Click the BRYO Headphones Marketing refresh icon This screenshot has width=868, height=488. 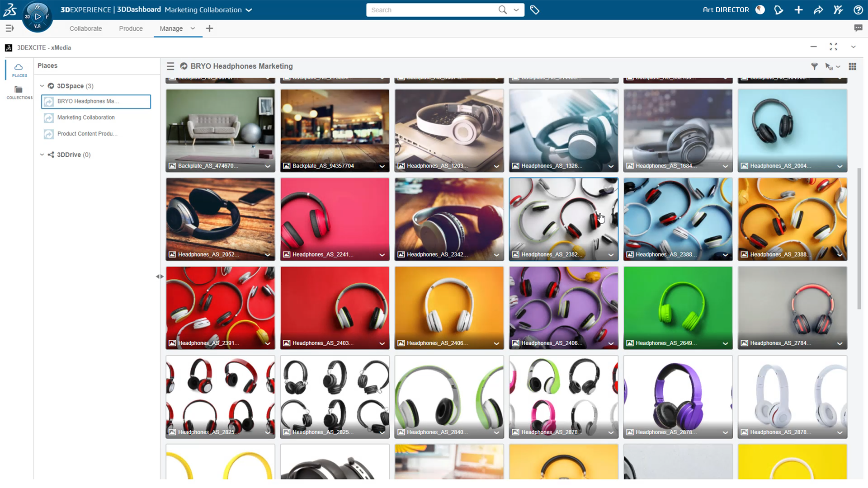(x=184, y=66)
